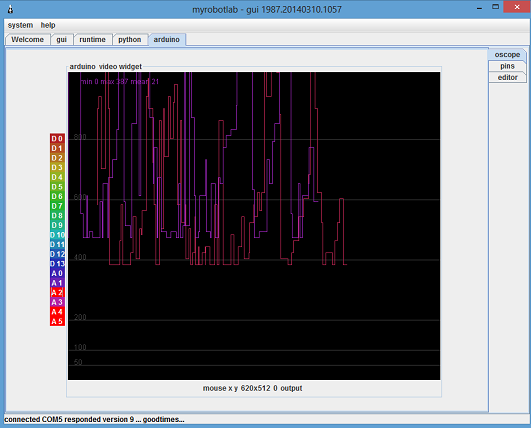Switch to the python tab

[x=130, y=40]
